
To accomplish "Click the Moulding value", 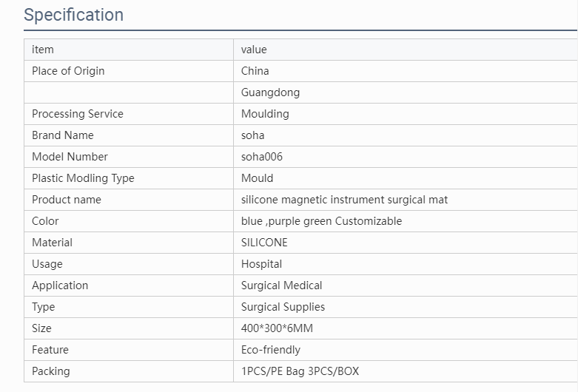I will [x=265, y=114].
